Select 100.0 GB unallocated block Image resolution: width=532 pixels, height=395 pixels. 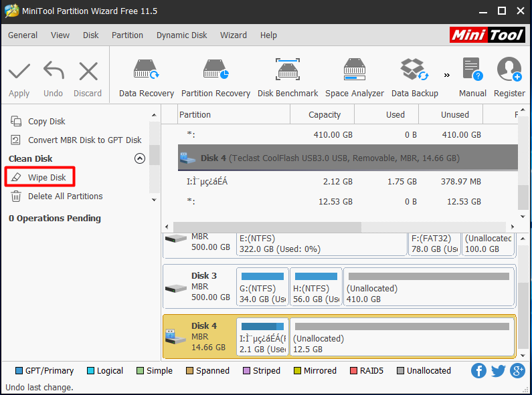(489, 244)
